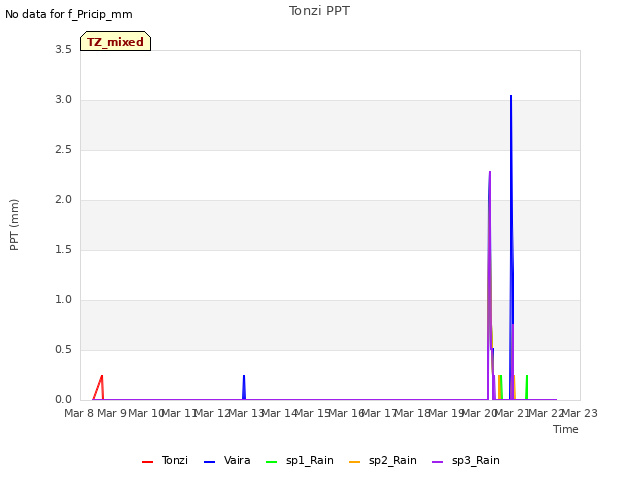The height and width of the screenshot is (480, 640).
Task: Click the TZ_mixed annotation label
Action: [116, 41]
